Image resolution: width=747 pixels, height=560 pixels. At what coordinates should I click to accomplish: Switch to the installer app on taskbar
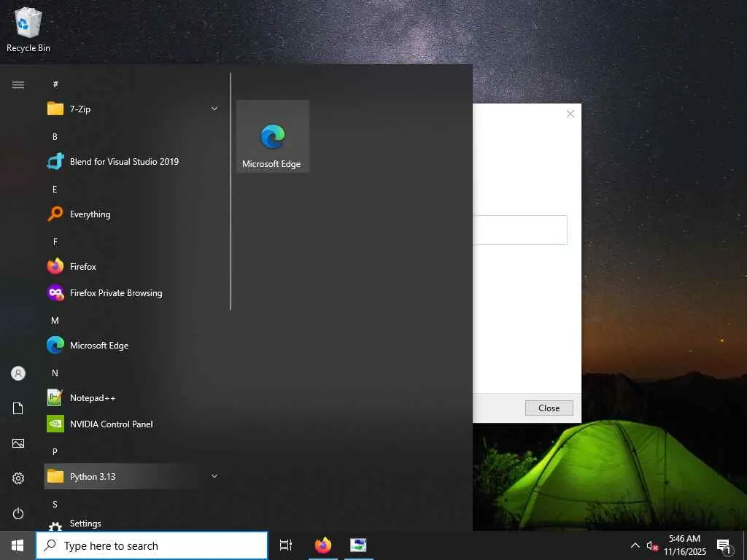click(358, 545)
